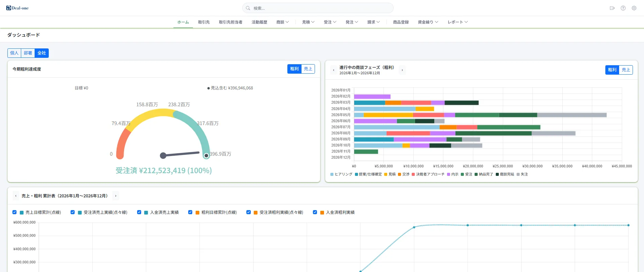644x272 pixels.
Task: Go to previous period in 商談フェーズ chart
Action: pos(333,70)
